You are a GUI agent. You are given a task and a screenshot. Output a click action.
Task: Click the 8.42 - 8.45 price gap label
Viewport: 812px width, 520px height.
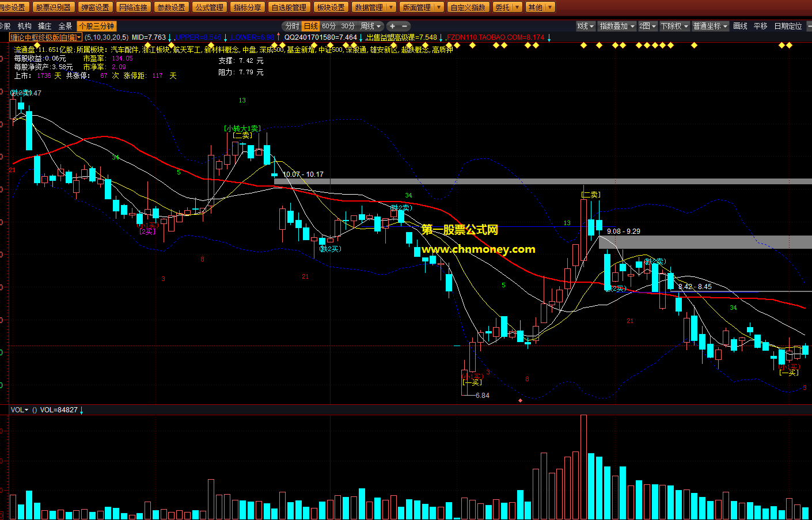695,287
